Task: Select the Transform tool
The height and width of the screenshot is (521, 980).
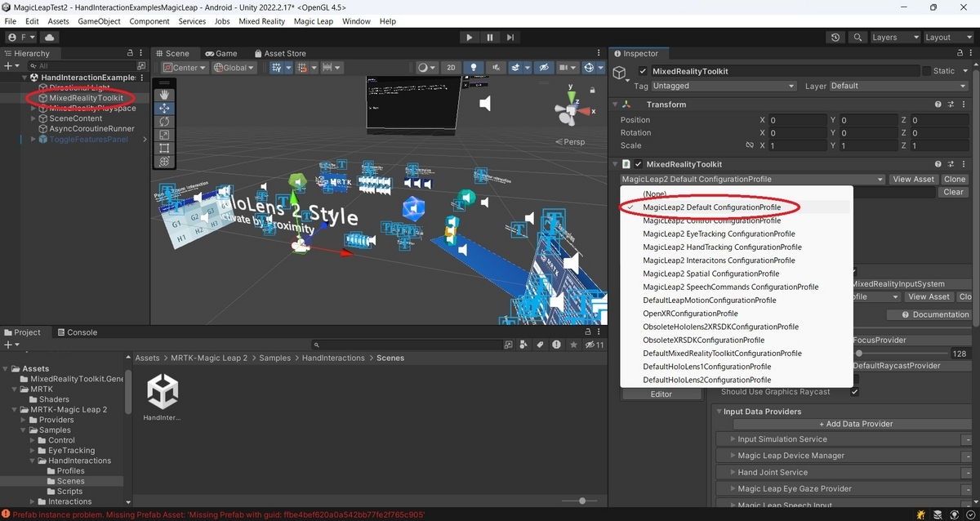Action: point(164,162)
